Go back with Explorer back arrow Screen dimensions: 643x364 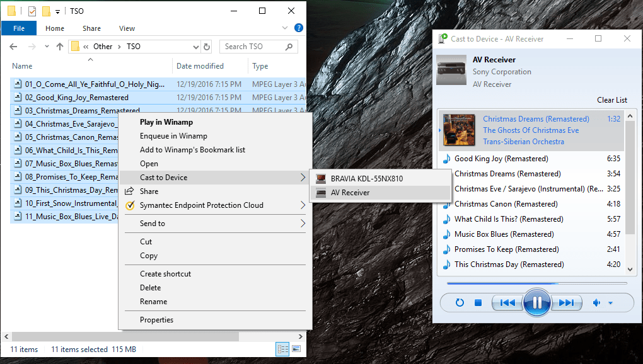pyautogui.click(x=13, y=47)
